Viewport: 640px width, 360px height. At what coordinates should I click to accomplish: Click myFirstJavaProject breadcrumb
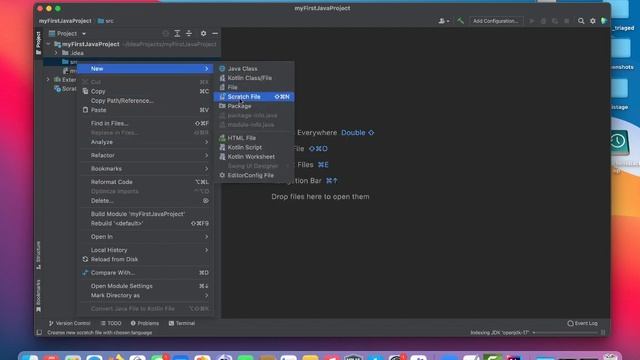click(x=65, y=21)
